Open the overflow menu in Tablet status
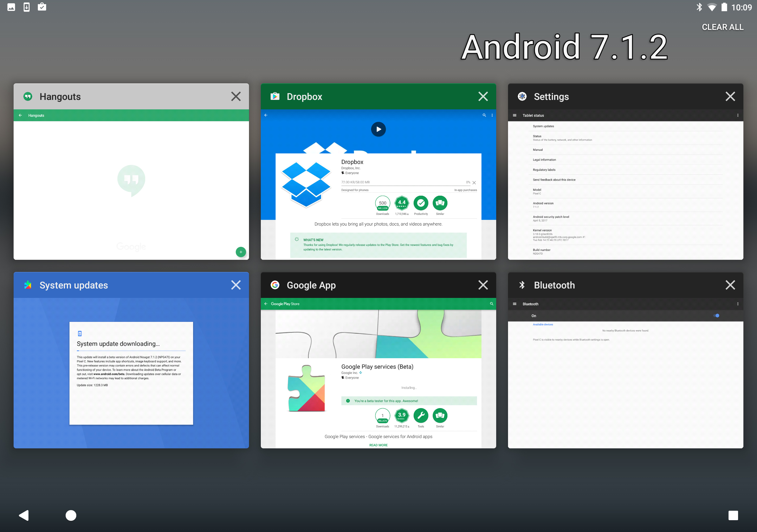Screen dimensions: 757x532 coord(737,115)
